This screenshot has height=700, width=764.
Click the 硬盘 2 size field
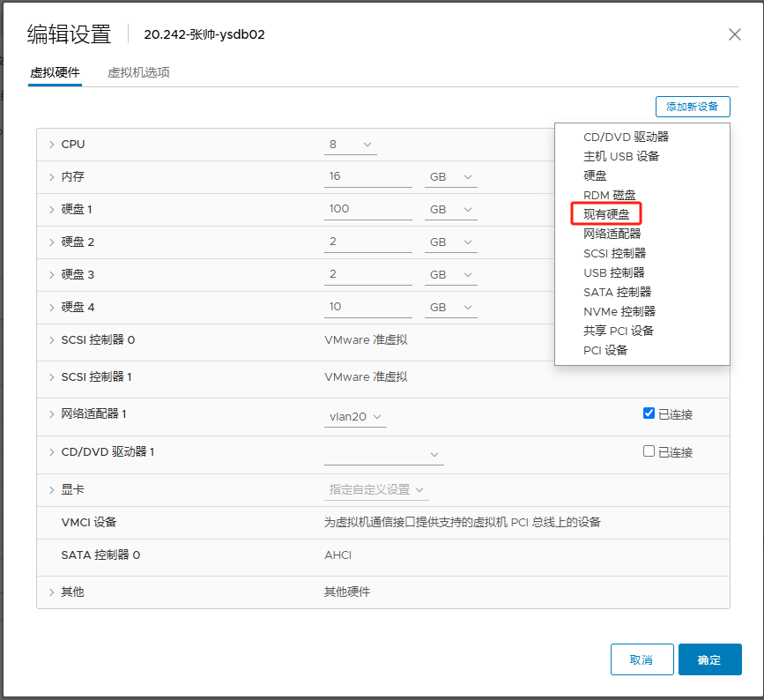point(367,242)
